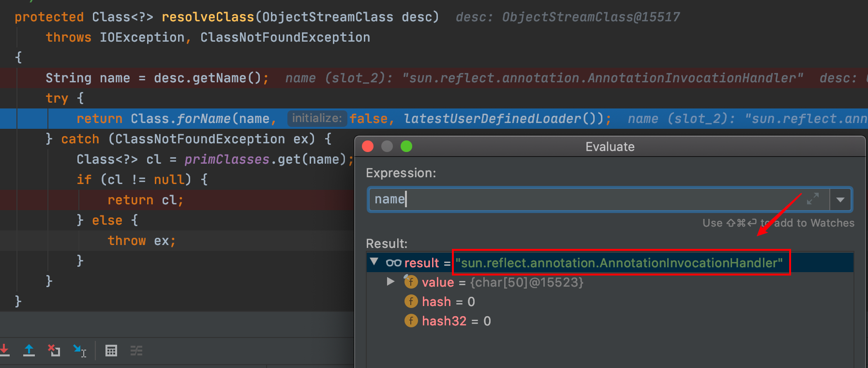Expand the expression field with the diagonal arrows icon

coord(813,199)
